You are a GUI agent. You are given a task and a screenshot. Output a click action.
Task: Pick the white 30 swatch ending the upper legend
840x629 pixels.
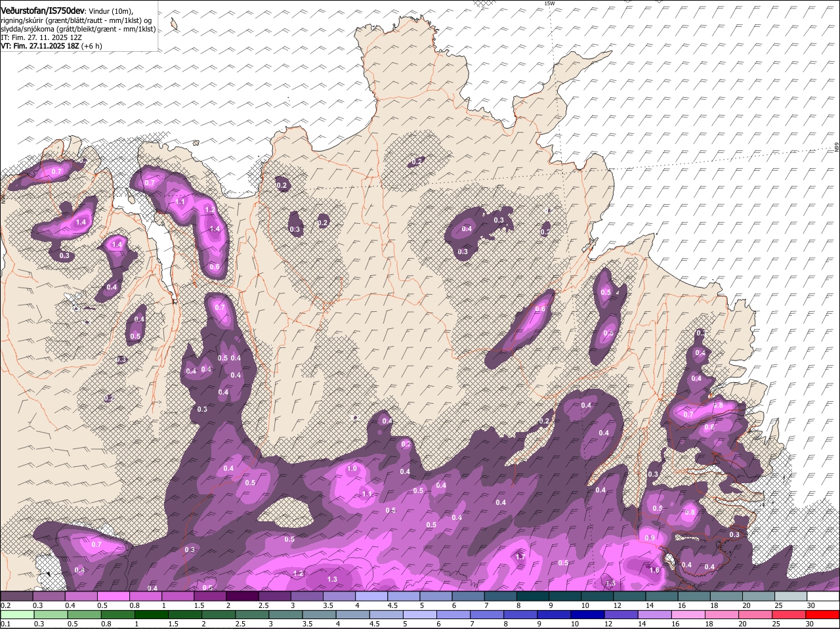[x=824, y=596]
